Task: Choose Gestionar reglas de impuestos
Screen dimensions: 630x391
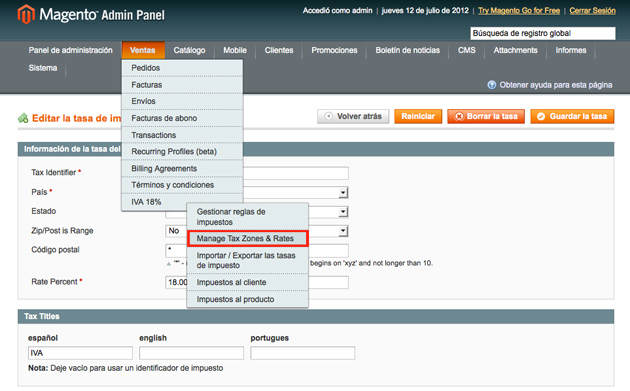Action: point(248,217)
